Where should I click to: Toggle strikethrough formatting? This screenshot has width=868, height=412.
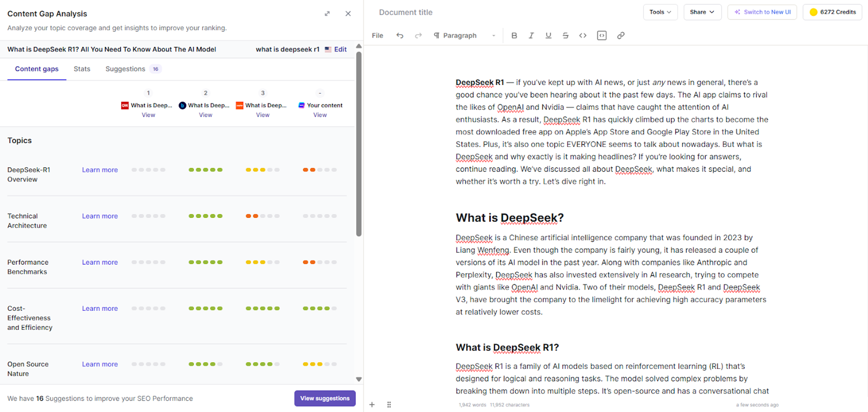pyautogui.click(x=566, y=35)
